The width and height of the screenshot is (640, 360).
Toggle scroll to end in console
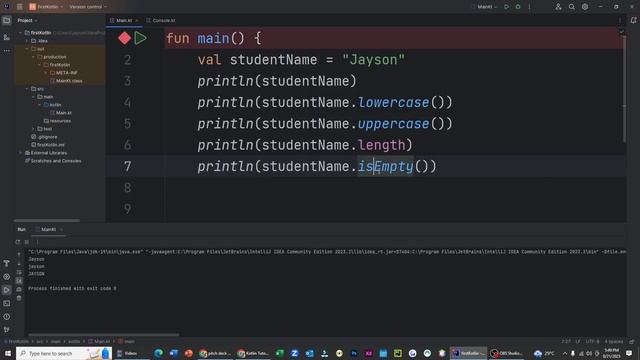pos(19,281)
